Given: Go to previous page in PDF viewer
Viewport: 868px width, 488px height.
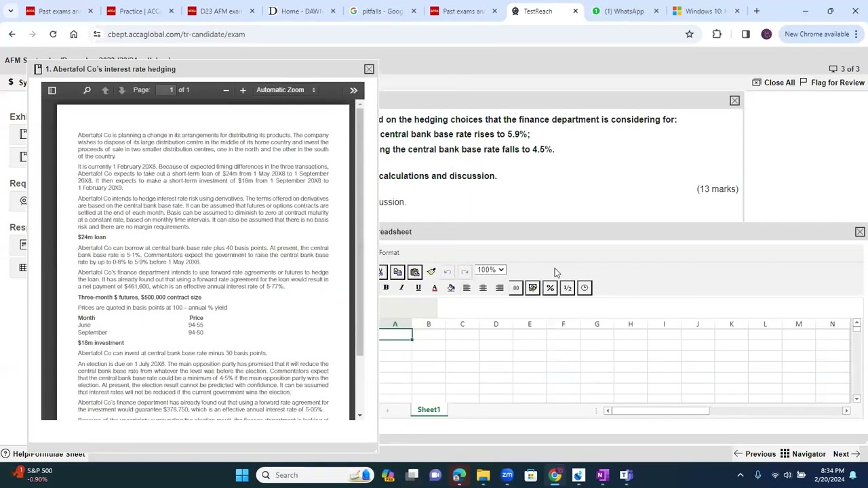Looking at the screenshot, I should click(105, 90).
